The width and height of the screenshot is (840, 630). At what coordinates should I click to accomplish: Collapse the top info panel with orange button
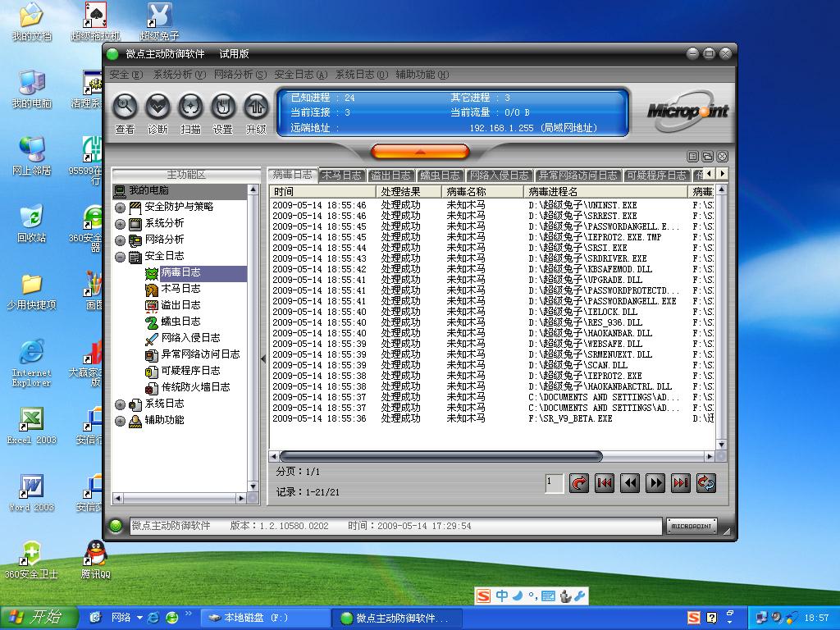point(420,152)
